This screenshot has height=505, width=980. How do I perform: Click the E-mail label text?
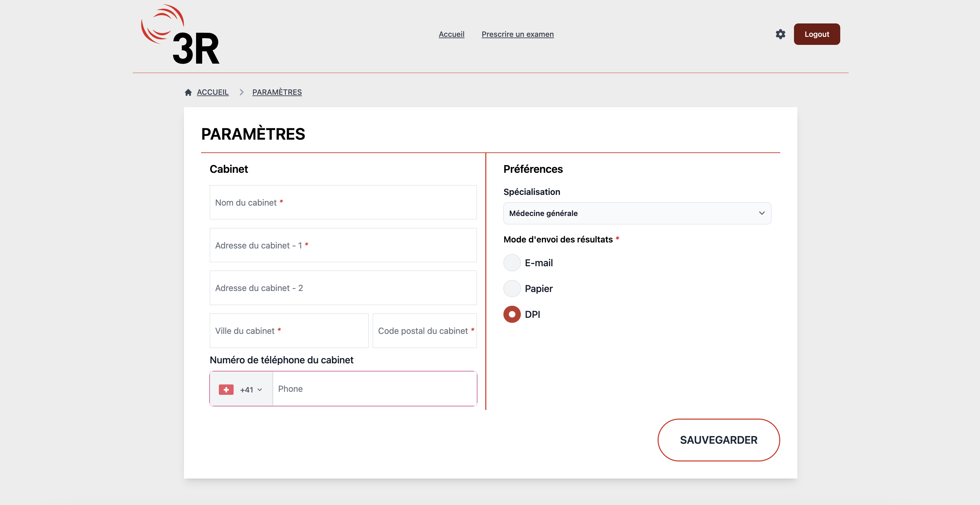(x=538, y=263)
